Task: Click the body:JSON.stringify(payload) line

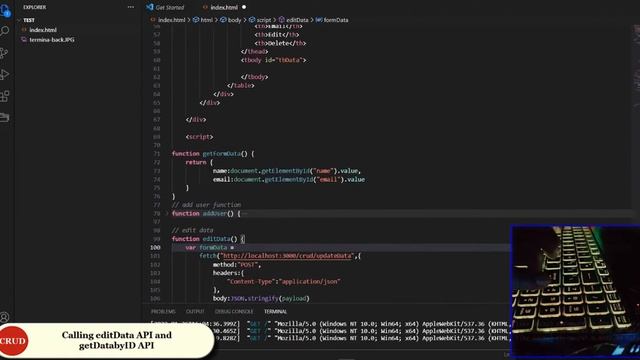Action: pos(261,298)
